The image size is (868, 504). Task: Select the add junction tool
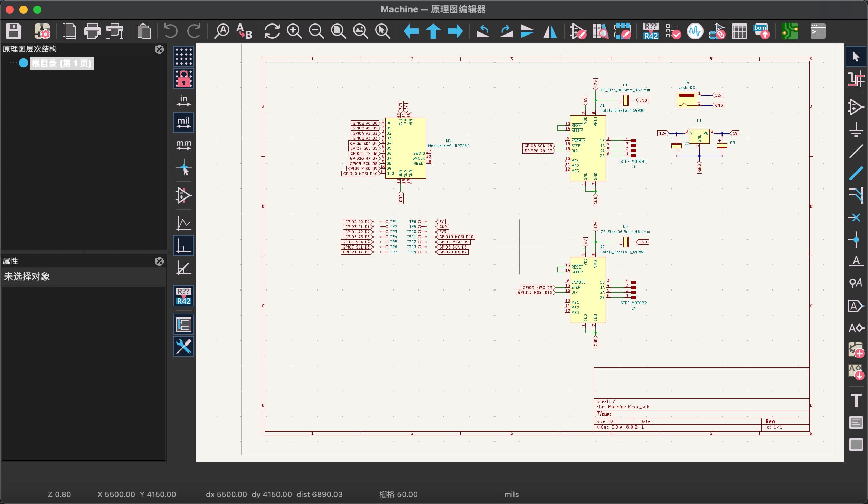click(x=856, y=240)
